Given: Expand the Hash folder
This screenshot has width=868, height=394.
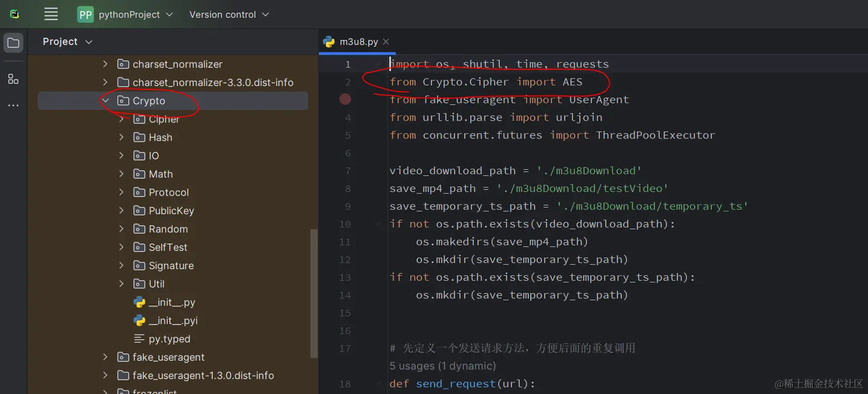Looking at the screenshot, I should coord(121,137).
